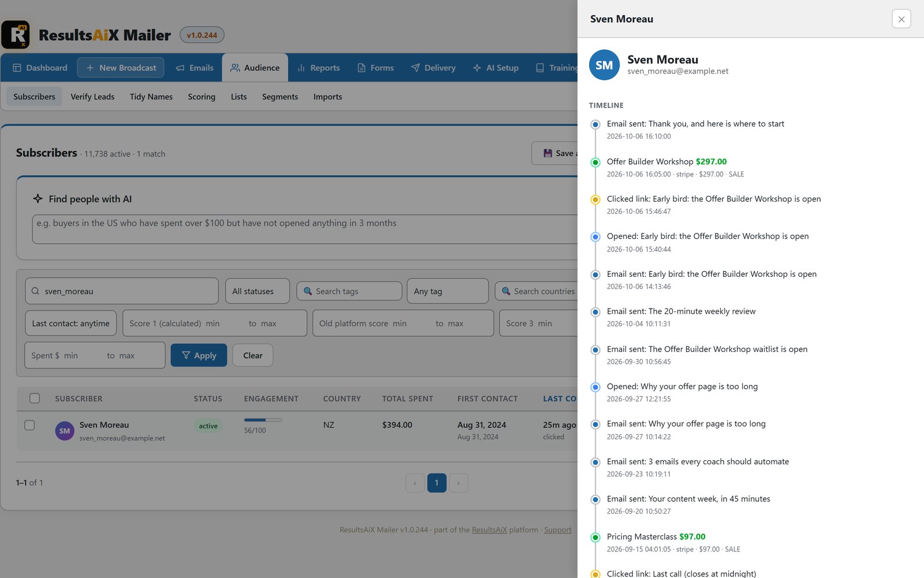924x578 pixels.
Task: Click the Save button floppy disk icon
Action: click(x=547, y=153)
